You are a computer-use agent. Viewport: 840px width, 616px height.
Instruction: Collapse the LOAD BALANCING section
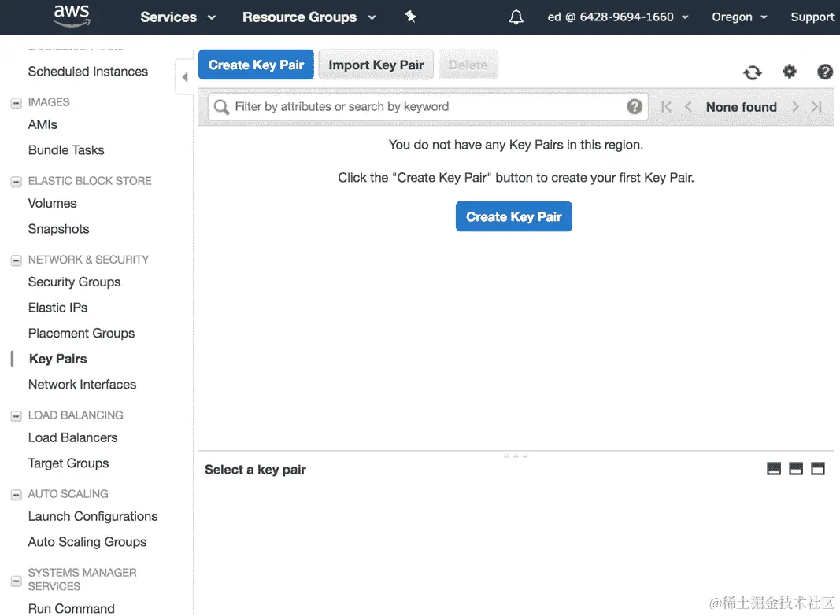16,416
